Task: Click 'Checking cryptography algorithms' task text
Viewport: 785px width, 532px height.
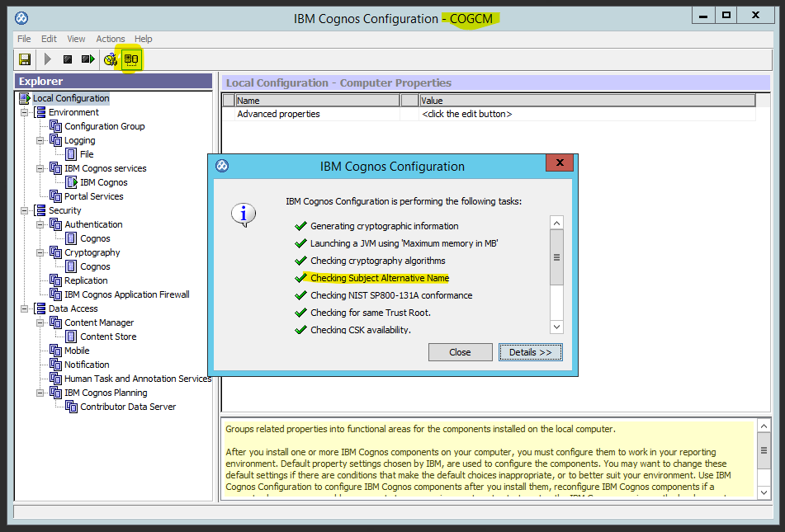Action: [378, 261]
